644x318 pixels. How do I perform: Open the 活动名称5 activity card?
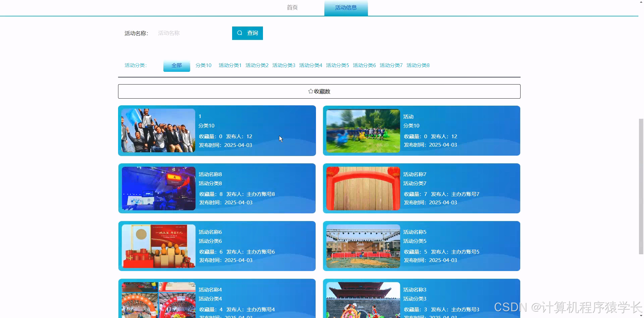pyautogui.click(x=421, y=246)
